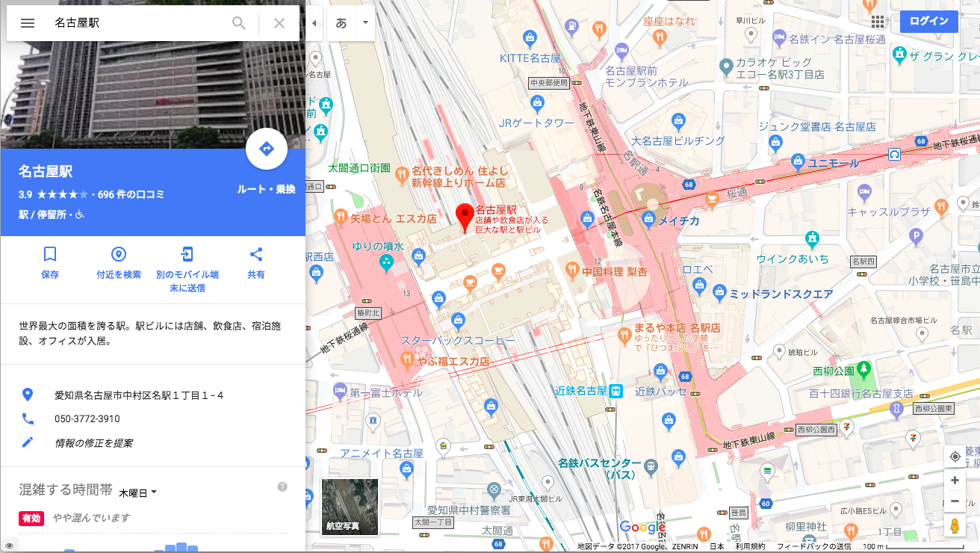The width and height of the screenshot is (980, 553).
Task: Open the 座座はなれ restaurant marker
Action: coord(660,37)
